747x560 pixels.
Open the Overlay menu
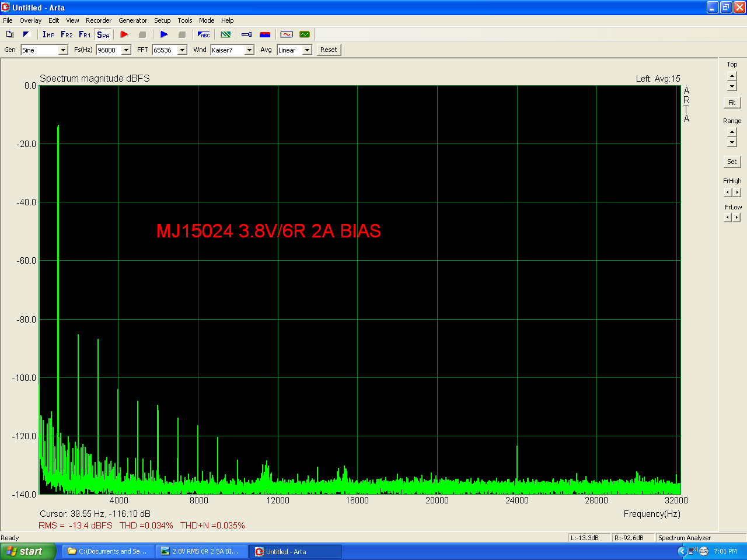point(30,20)
